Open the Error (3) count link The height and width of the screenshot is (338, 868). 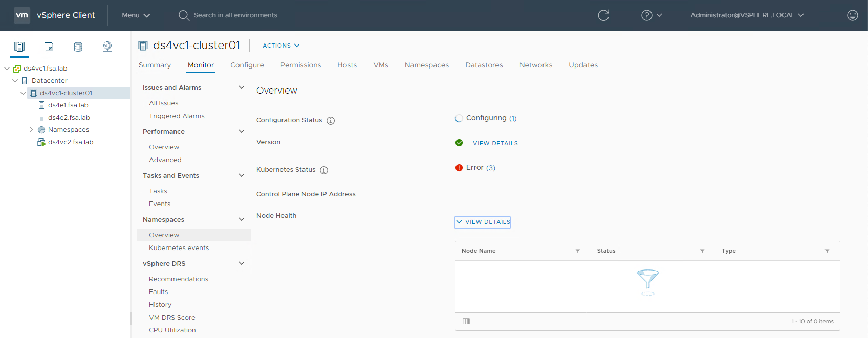coord(491,168)
